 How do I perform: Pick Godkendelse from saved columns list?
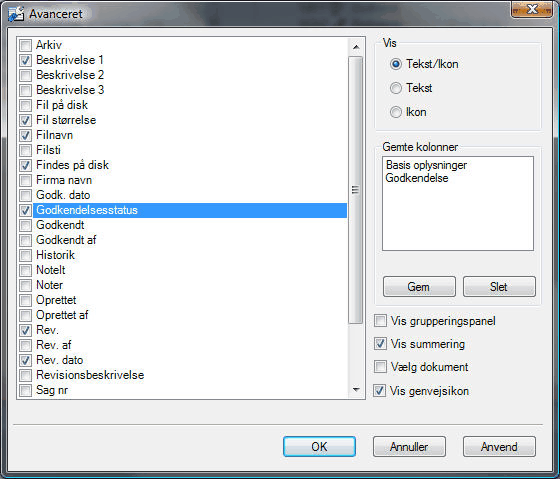click(x=417, y=178)
